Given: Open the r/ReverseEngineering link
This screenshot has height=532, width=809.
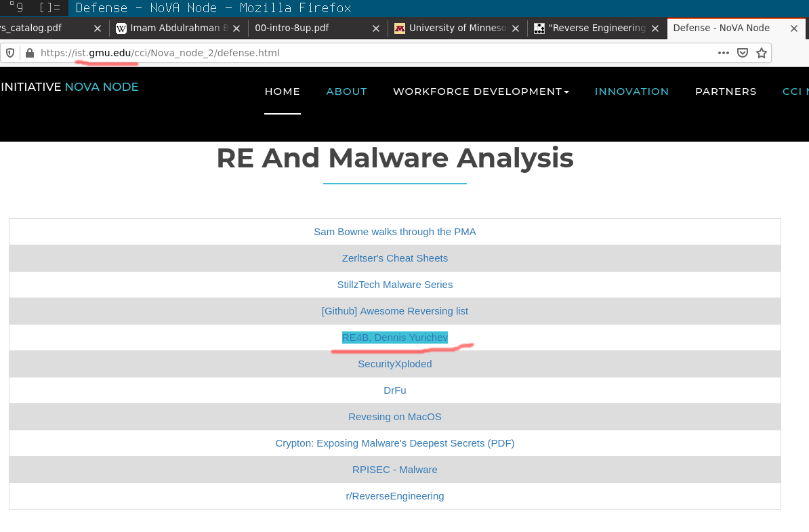Looking at the screenshot, I should pos(395,496).
